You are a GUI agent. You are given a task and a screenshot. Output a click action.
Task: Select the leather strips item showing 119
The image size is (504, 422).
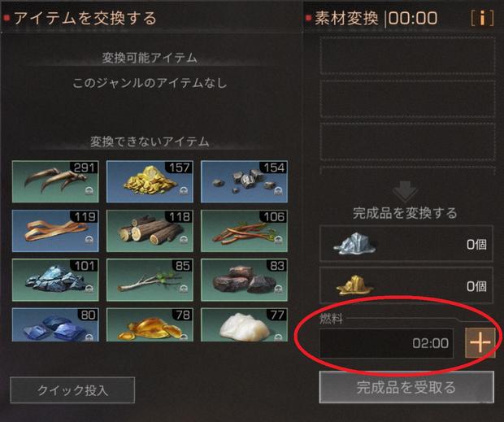tap(55, 231)
